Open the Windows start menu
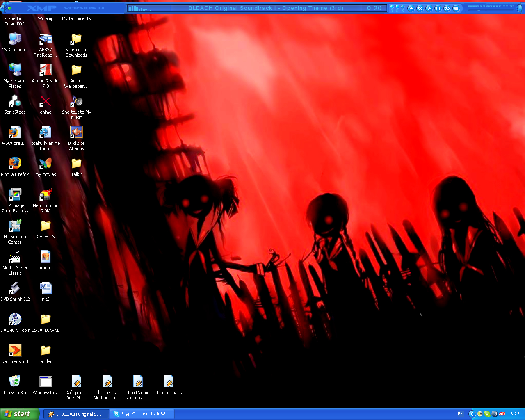The width and height of the screenshot is (525, 420). click(20, 414)
